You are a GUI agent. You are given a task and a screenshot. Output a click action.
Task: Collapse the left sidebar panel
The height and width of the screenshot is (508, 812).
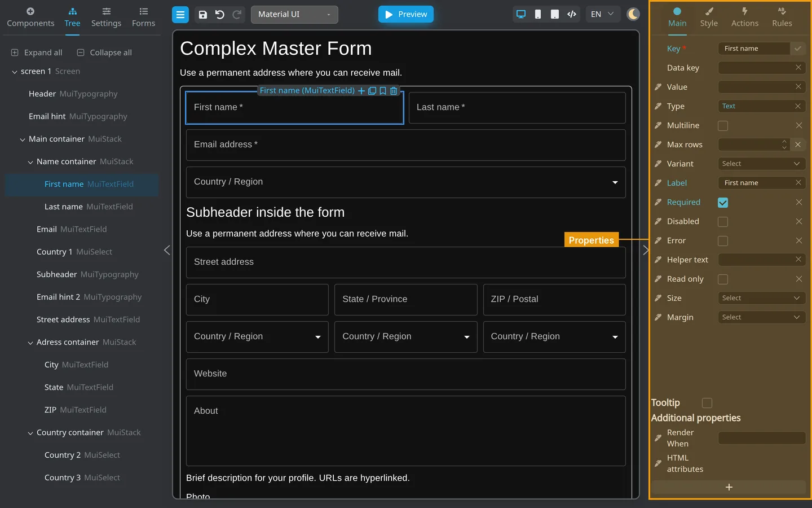(x=167, y=250)
